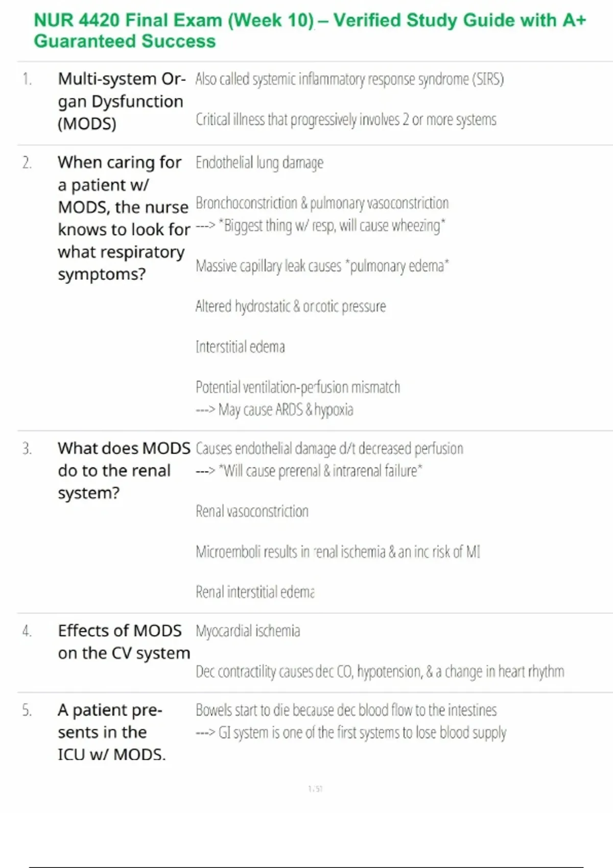Select the term Multi-system Organ Dysfunction (MODS)
This screenshot has height=868, width=613.
click(x=122, y=101)
